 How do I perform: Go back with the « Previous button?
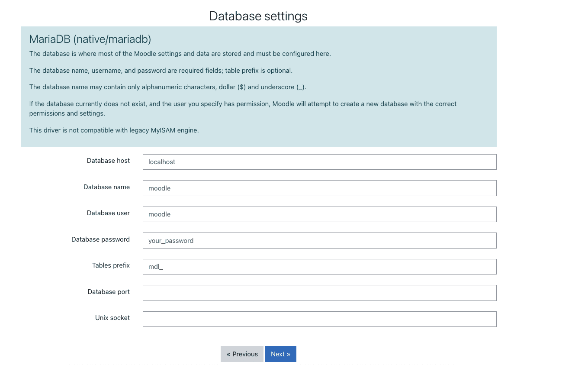click(242, 354)
